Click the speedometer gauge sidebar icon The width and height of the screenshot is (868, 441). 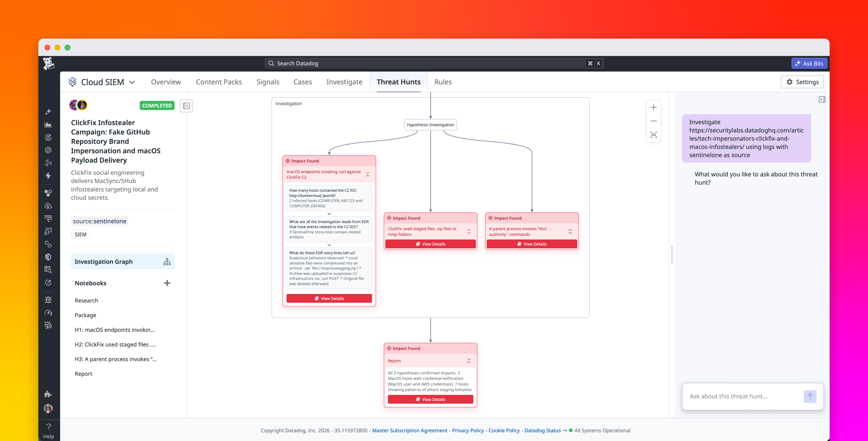pos(48,313)
